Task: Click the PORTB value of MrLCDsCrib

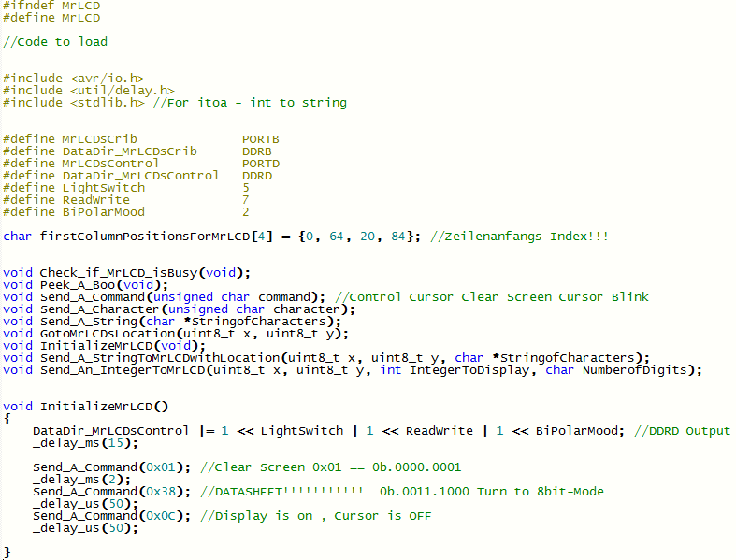Action: click(x=261, y=139)
